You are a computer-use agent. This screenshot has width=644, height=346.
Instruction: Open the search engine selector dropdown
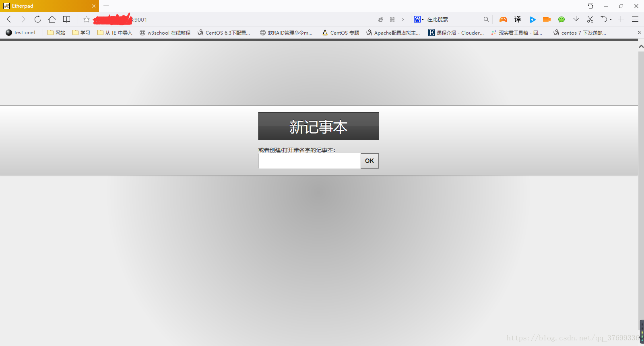pos(419,19)
